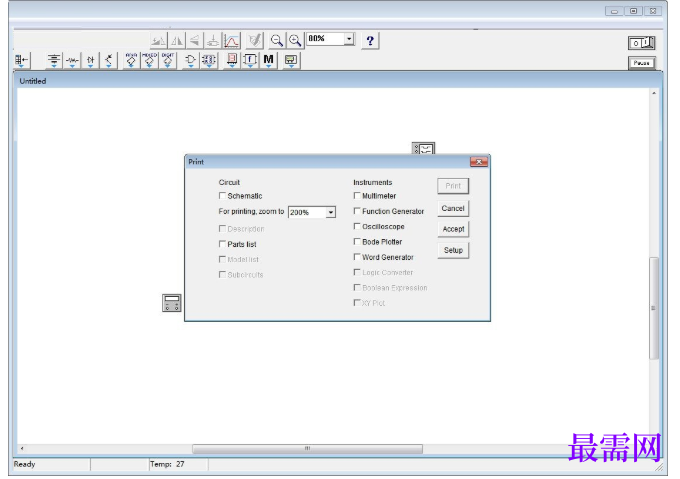Open the Miscellaneous M parts bin
680x479 pixels.
click(268, 60)
